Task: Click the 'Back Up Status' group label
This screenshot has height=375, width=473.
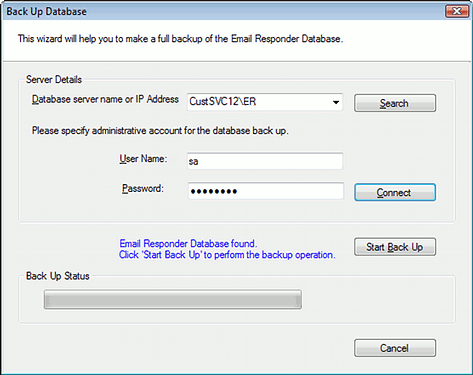Action: (58, 276)
